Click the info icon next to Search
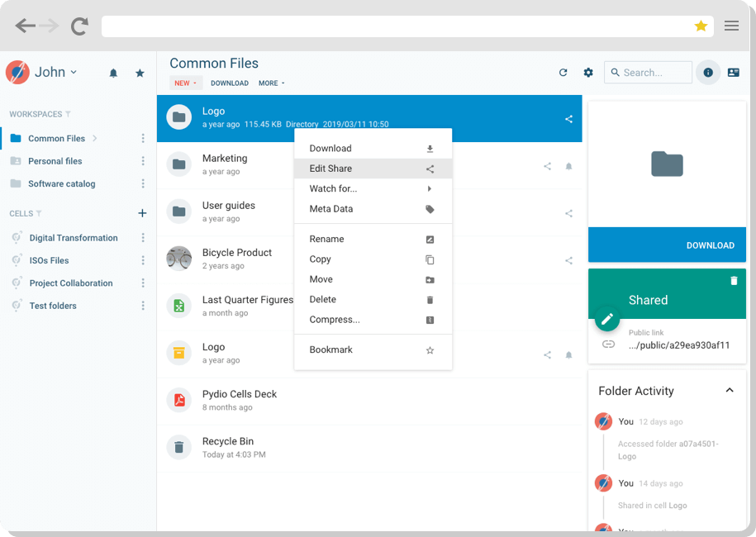Screen dimensions: 756x537 pyautogui.click(x=707, y=73)
